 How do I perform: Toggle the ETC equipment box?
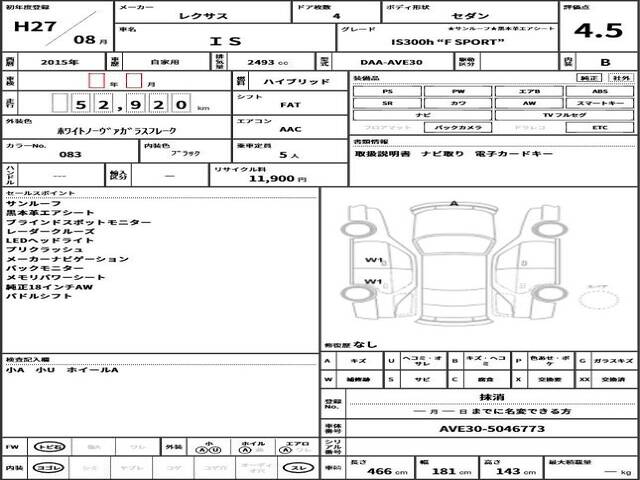pyautogui.click(x=598, y=129)
